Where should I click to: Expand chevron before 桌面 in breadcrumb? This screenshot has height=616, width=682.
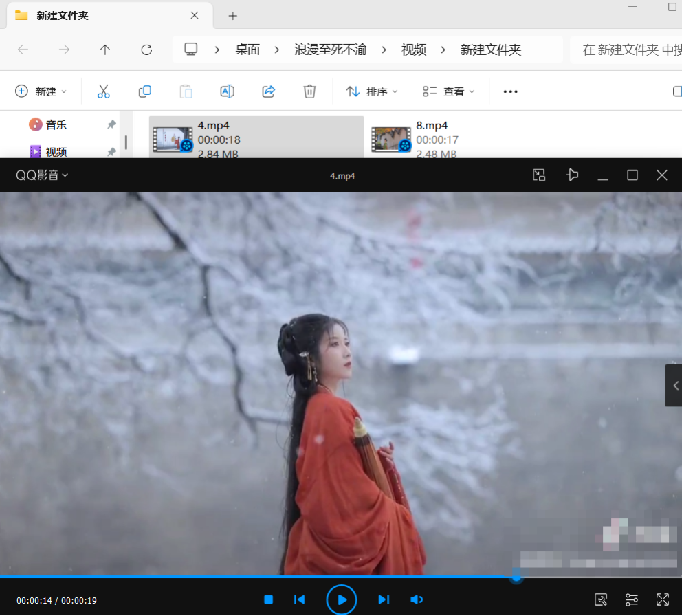(x=217, y=49)
